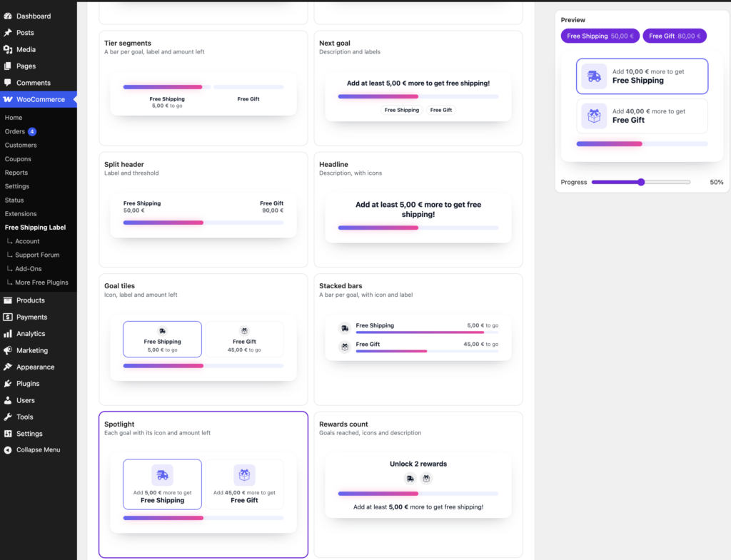Select the Stacked bars layout card
Image resolution: width=731 pixels, height=560 pixels.
point(418,339)
